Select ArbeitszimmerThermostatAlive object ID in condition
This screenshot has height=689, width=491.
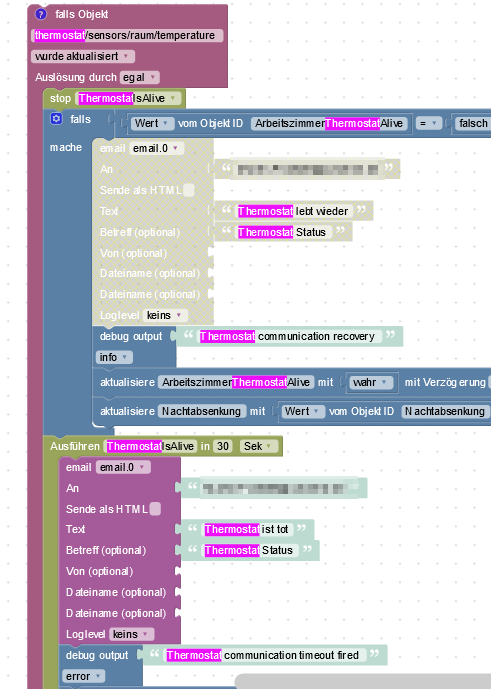point(329,123)
